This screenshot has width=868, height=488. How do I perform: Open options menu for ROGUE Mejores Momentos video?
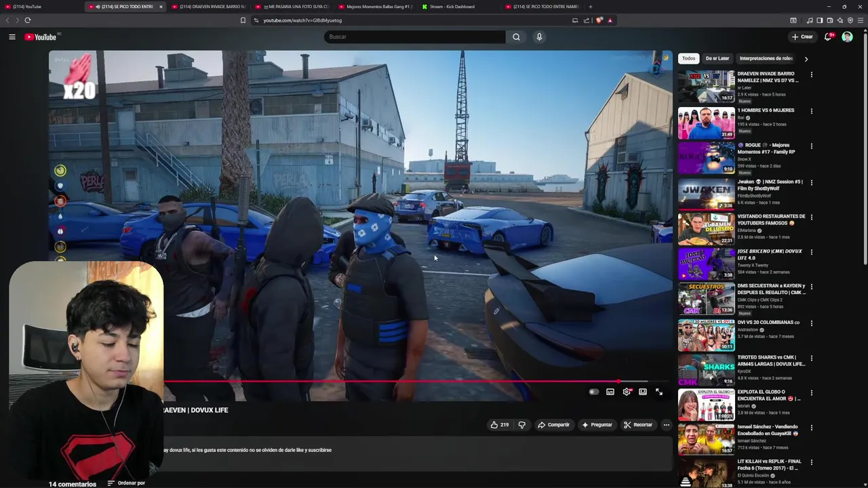point(812,146)
